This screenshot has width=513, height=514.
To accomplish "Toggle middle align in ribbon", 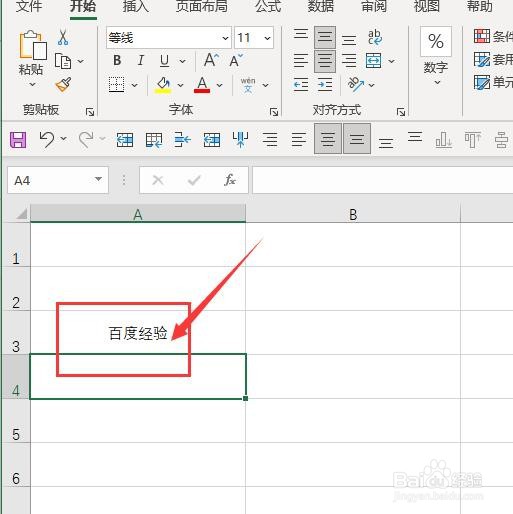I will (x=325, y=37).
